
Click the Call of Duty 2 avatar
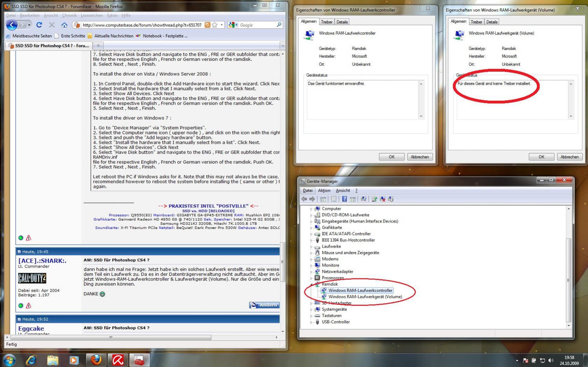click(x=32, y=278)
